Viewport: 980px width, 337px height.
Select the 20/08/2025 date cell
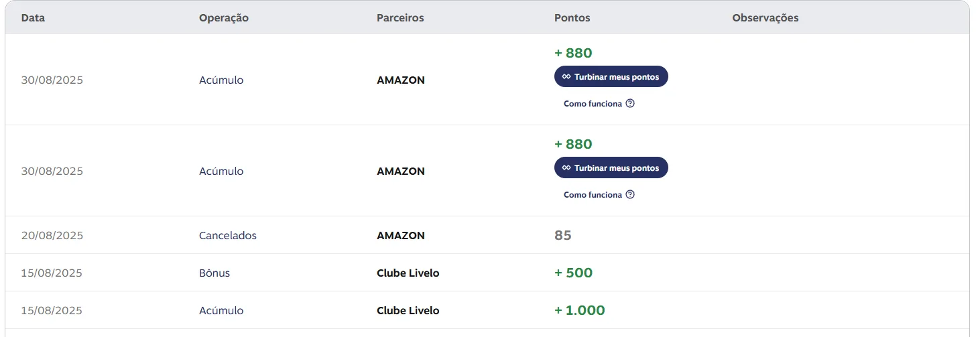tap(52, 236)
